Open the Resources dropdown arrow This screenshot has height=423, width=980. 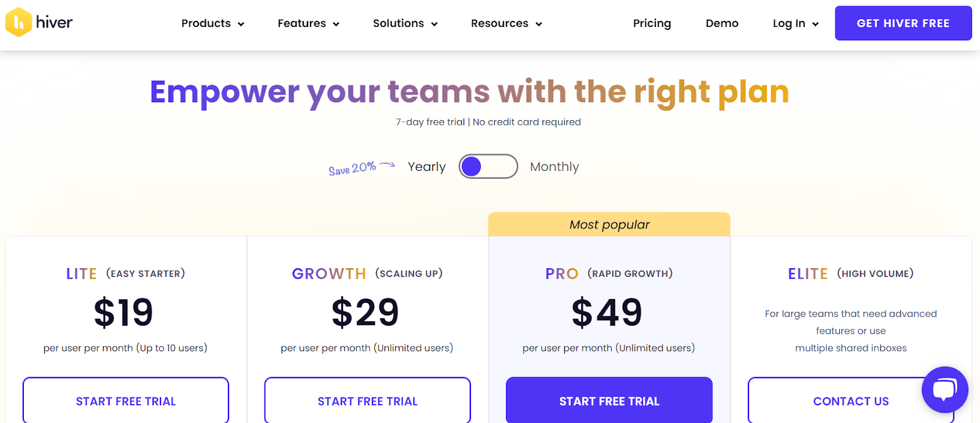pyautogui.click(x=539, y=24)
